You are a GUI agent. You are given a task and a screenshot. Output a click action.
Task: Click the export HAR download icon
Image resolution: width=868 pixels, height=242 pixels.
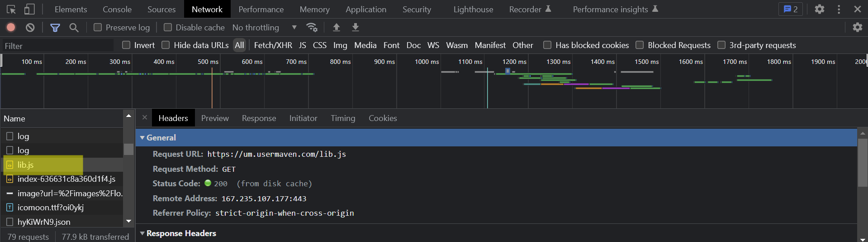click(356, 28)
